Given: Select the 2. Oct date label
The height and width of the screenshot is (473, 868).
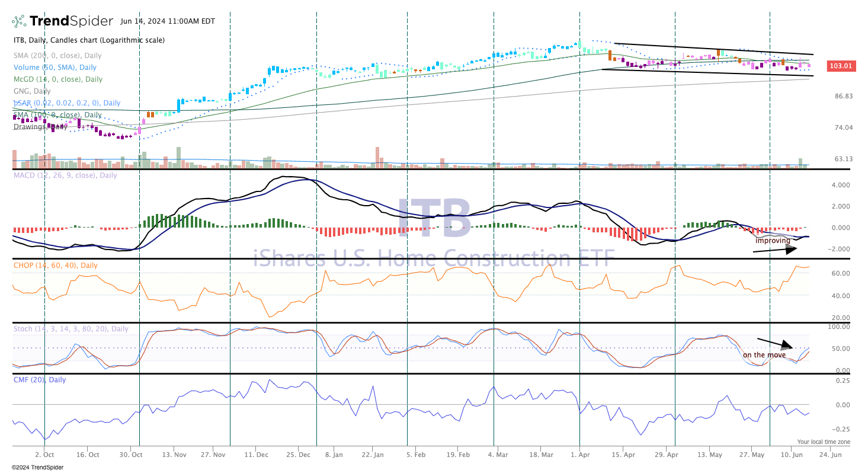Looking at the screenshot, I should [45, 455].
